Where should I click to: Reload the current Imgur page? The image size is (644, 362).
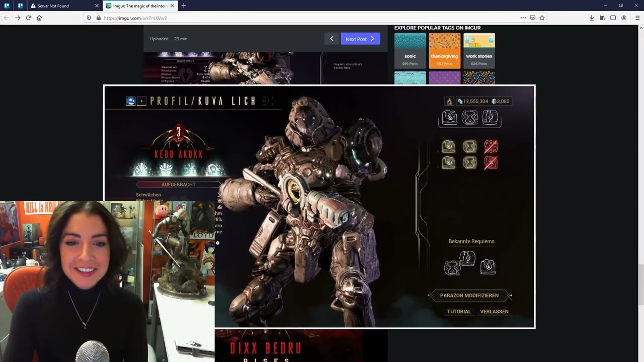click(x=29, y=18)
